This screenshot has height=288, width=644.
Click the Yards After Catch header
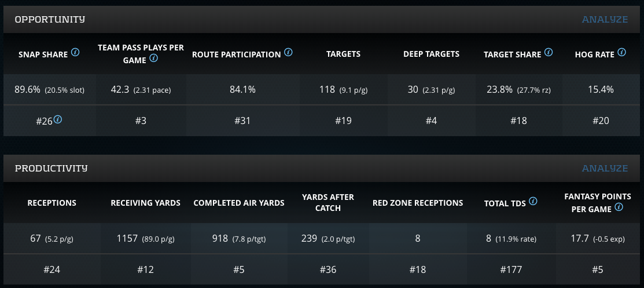tap(328, 202)
